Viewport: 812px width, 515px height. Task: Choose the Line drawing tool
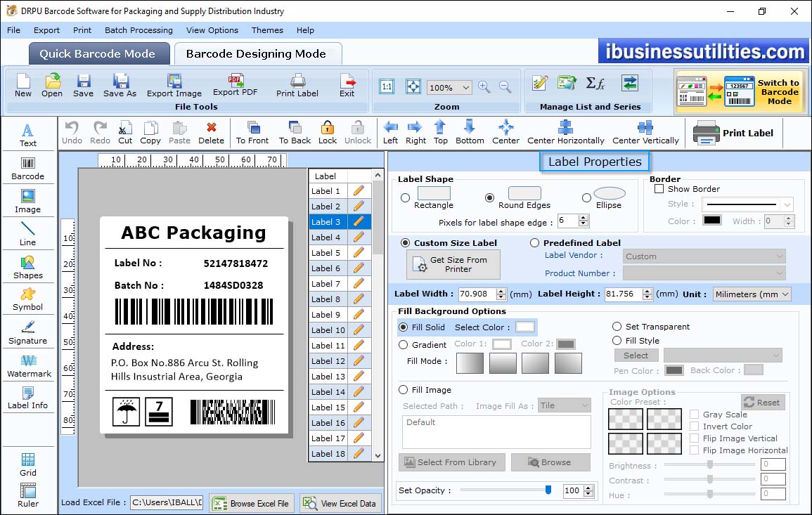coord(28,234)
